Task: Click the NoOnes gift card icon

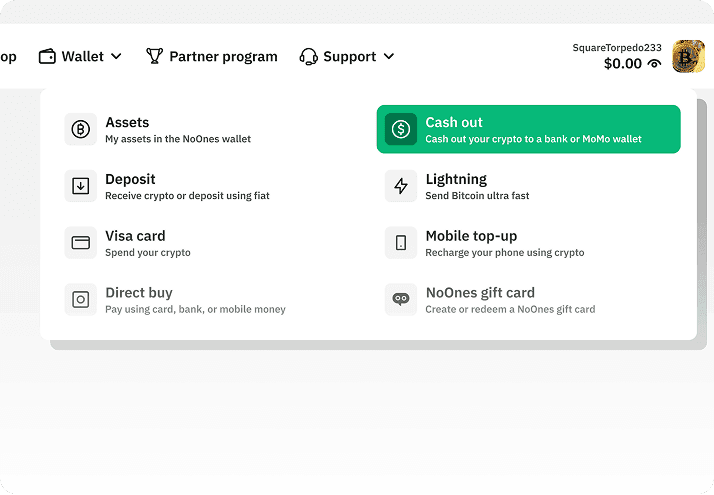Action: [x=401, y=300]
